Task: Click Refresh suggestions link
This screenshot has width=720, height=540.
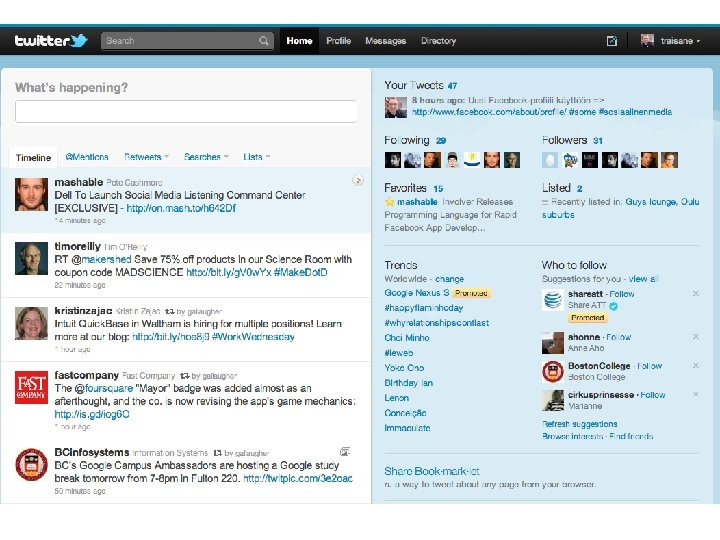Action: pos(579,424)
